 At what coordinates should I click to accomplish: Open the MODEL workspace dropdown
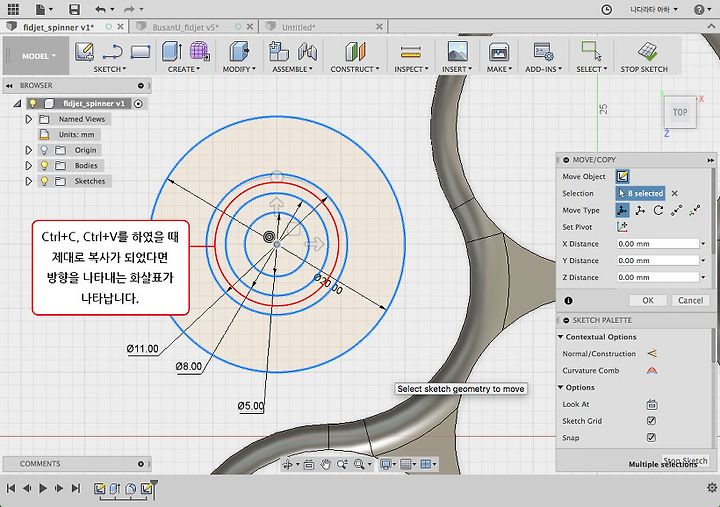pyautogui.click(x=38, y=56)
